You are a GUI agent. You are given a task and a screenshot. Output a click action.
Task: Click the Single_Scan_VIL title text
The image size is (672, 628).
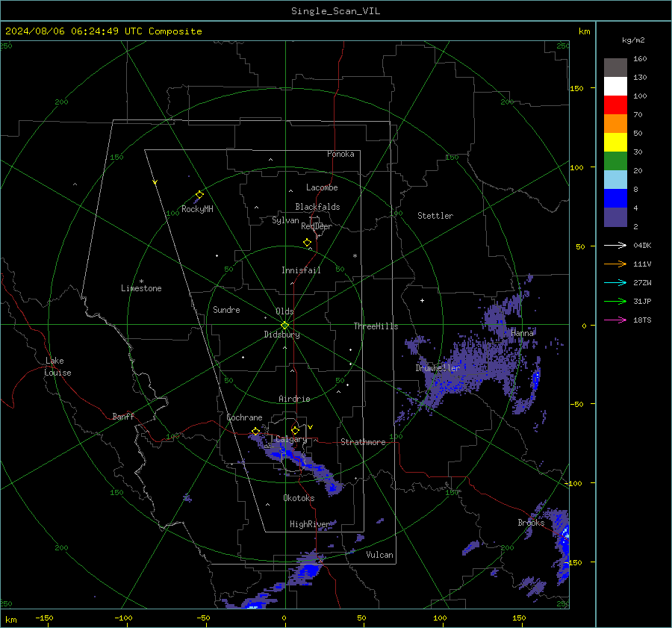pyautogui.click(x=335, y=11)
